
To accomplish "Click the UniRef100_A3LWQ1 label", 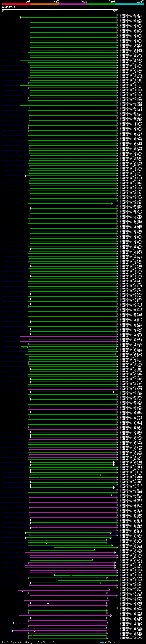I will click(x=131, y=334).
